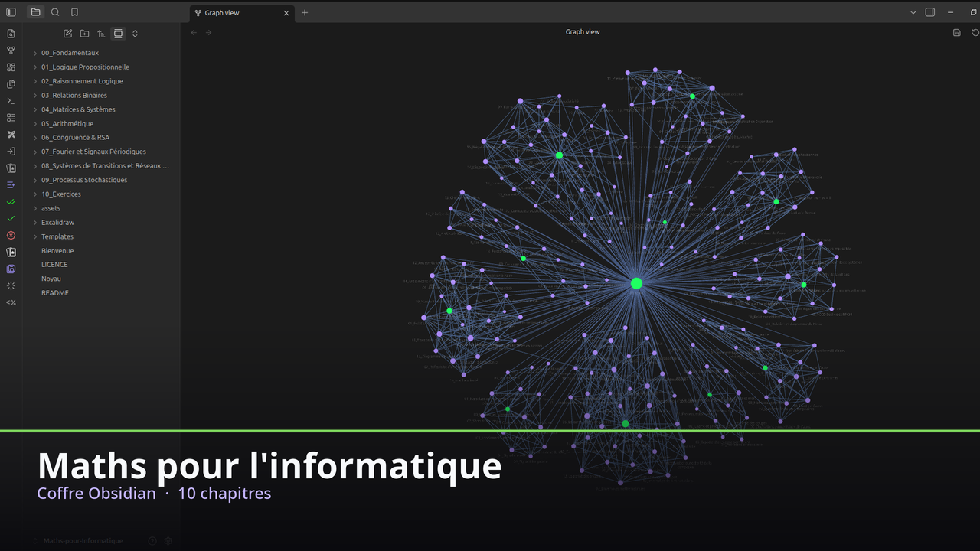Expand the 05_Arithmétique folder chevron
980x551 pixels.
coord(35,124)
